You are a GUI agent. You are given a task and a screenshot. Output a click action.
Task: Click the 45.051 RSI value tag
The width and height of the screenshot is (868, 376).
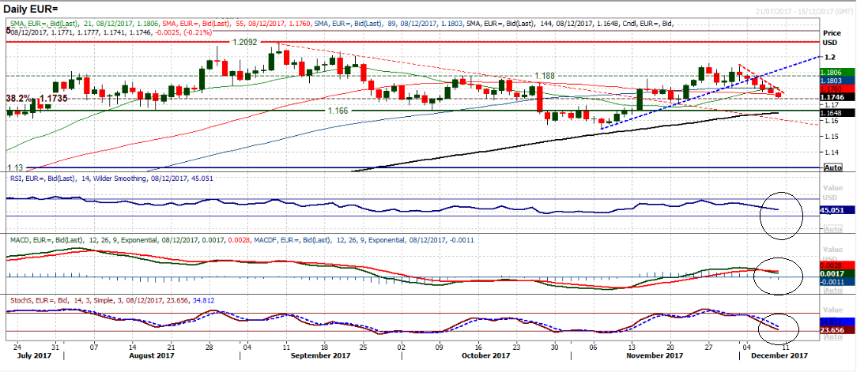pos(837,211)
